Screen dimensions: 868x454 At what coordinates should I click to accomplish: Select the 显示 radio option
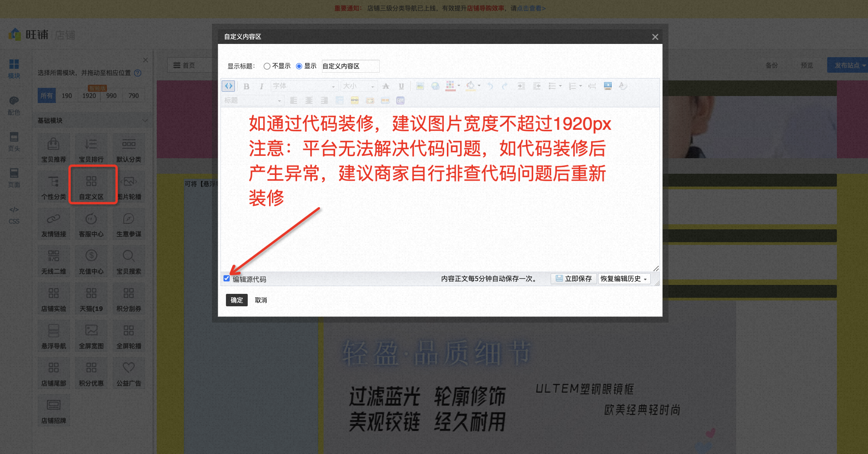tap(299, 66)
